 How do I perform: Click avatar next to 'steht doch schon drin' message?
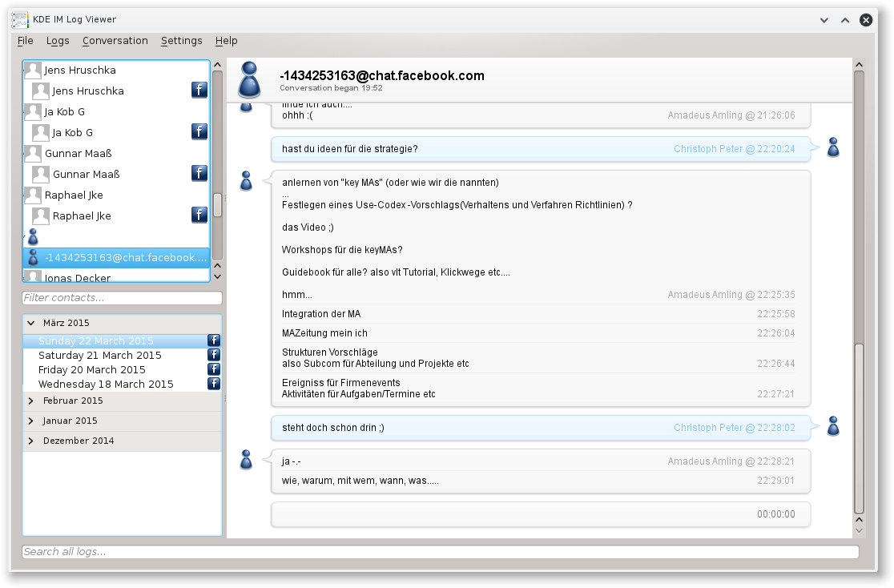833,426
